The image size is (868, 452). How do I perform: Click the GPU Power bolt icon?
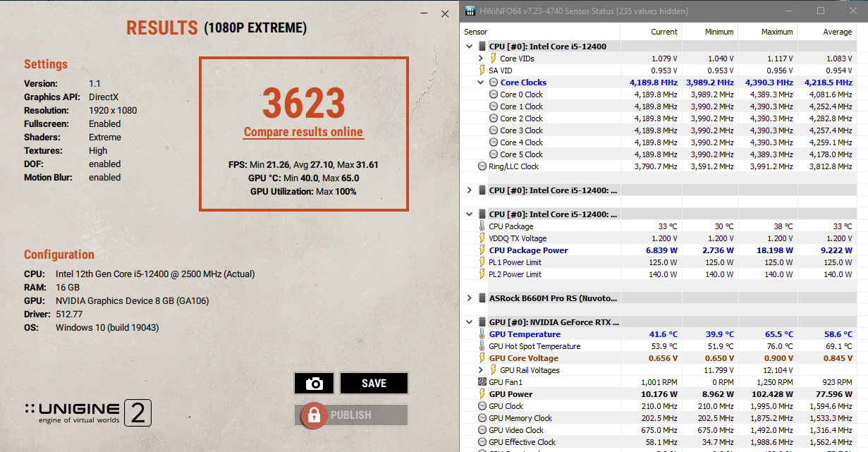pyautogui.click(x=482, y=394)
